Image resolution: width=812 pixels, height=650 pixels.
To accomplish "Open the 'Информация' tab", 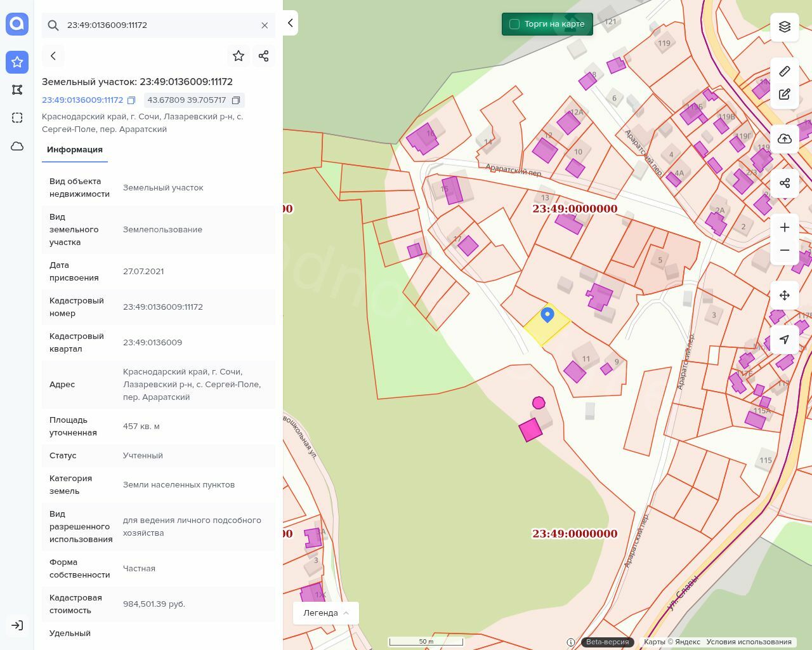I will point(75,150).
